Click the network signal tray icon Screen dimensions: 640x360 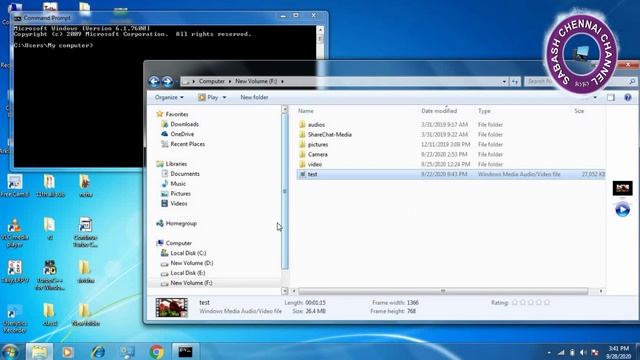562,352
